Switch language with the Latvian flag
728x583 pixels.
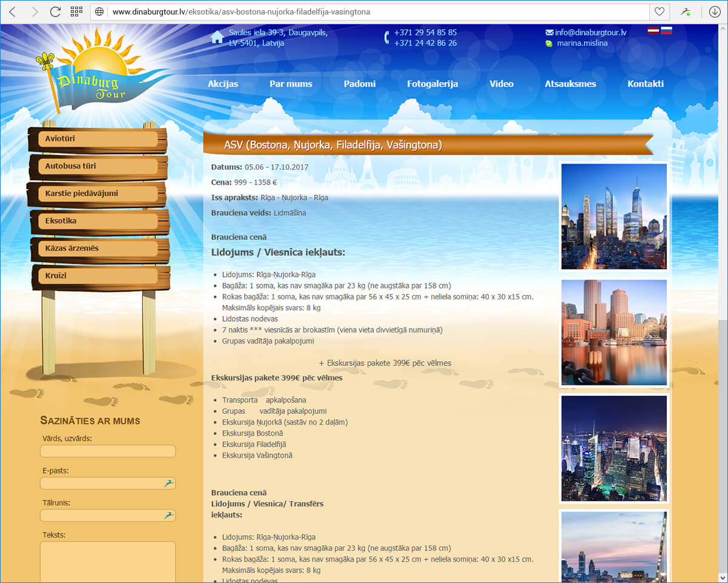click(x=654, y=31)
